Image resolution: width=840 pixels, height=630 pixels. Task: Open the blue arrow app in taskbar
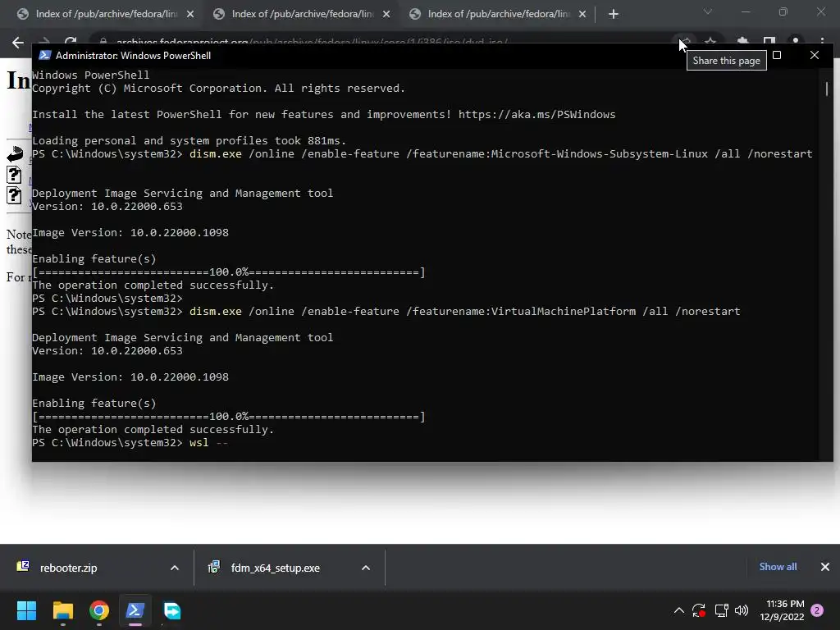[172, 610]
